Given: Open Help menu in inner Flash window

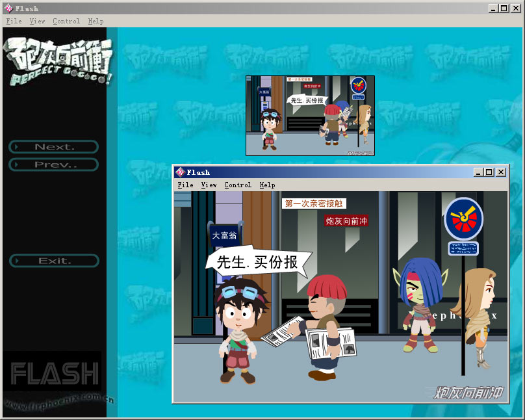Looking at the screenshot, I should coord(267,185).
